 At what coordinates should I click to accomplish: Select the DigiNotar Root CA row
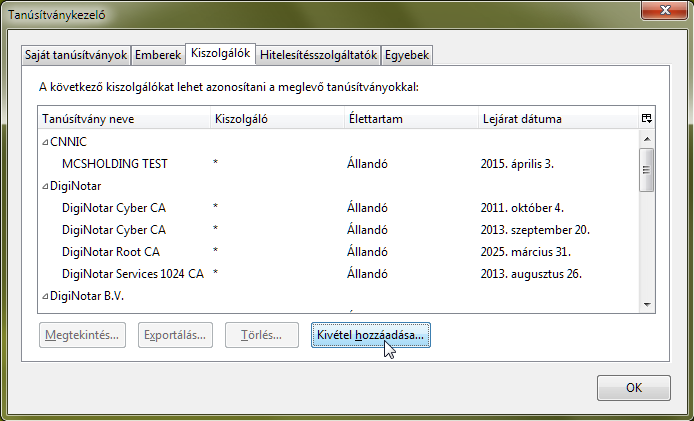(339, 252)
